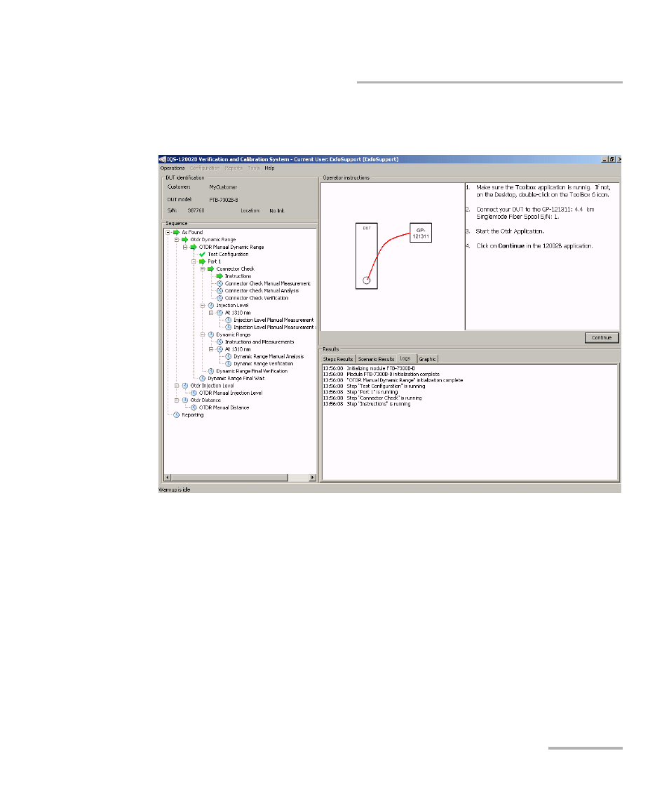The width and height of the screenshot is (669, 812).
Task: Click the left arrow of Sequence scrollbar
Action: click(167, 478)
